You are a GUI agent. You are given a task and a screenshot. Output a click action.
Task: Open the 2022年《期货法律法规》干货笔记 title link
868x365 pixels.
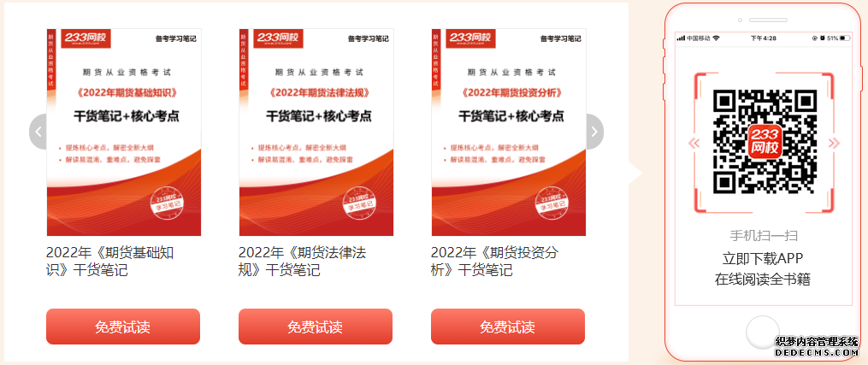tap(302, 262)
